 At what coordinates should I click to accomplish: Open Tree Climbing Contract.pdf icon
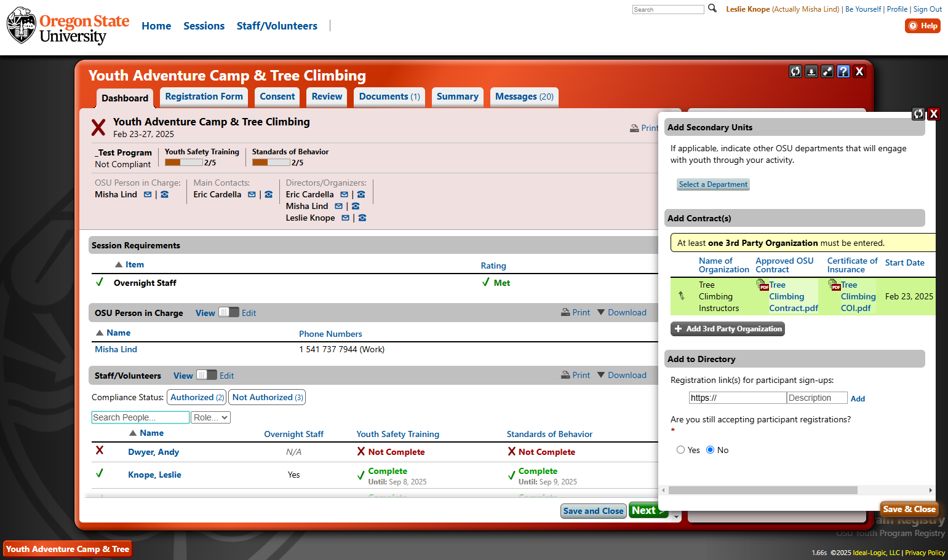click(x=762, y=285)
